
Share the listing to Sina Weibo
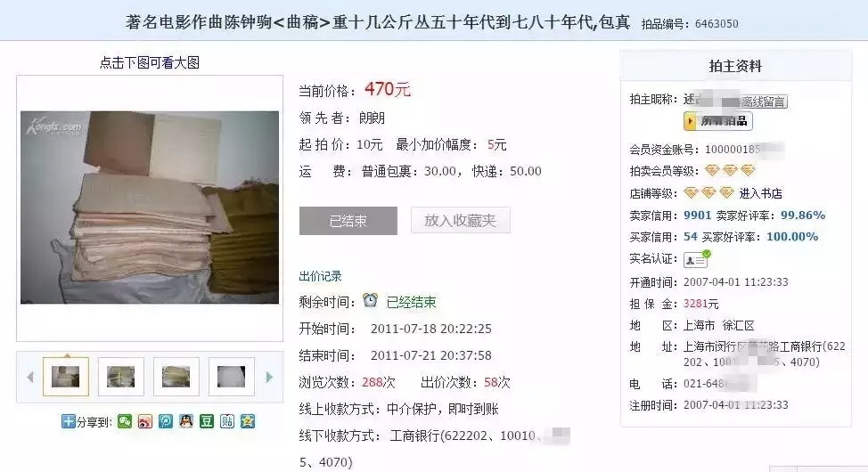pyautogui.click(x=145, y=421)
